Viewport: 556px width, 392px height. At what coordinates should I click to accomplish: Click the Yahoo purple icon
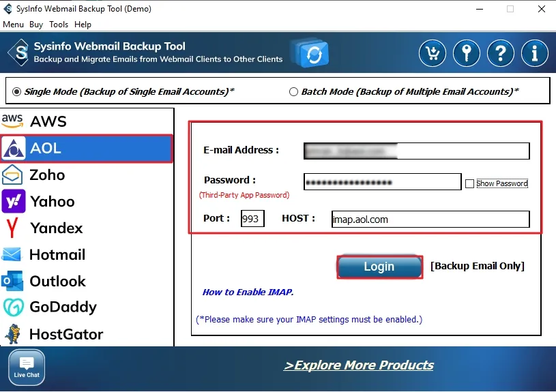[x=14, y=201]
